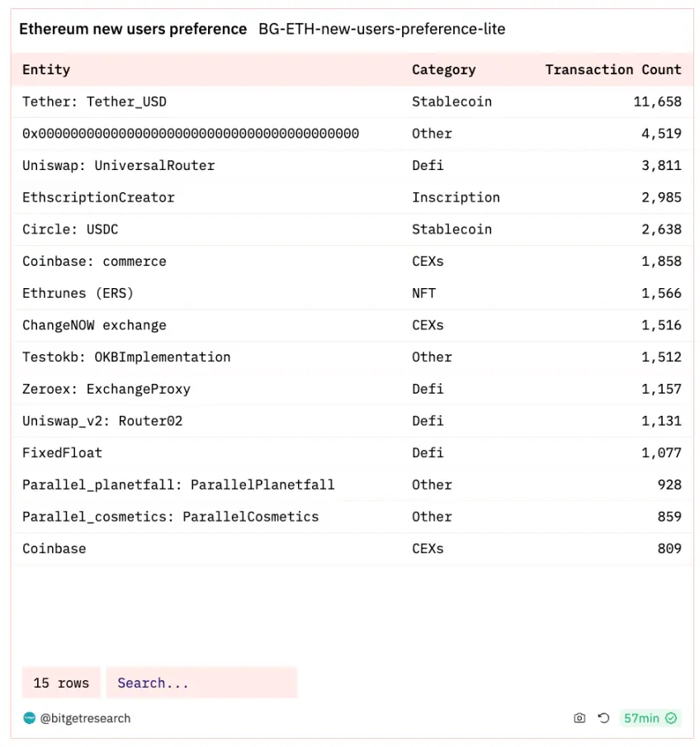This screenshot has width=700, height=747.
Task: Click the zero address entity cell
Action: [x=191, y=134]
